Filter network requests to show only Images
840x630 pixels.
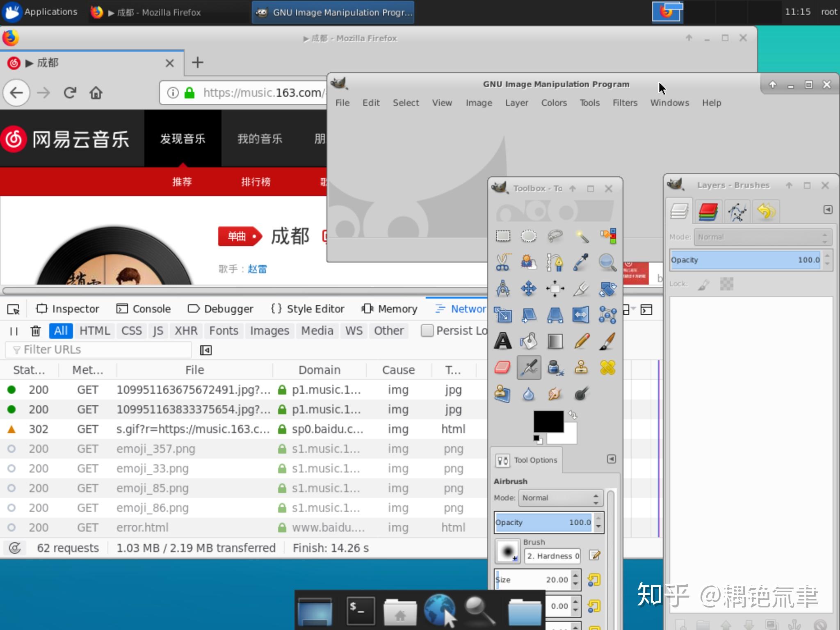(269, 331)
